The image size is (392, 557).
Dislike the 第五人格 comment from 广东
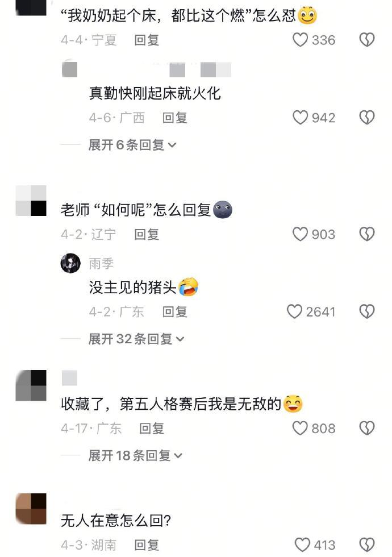coord(367,428)
